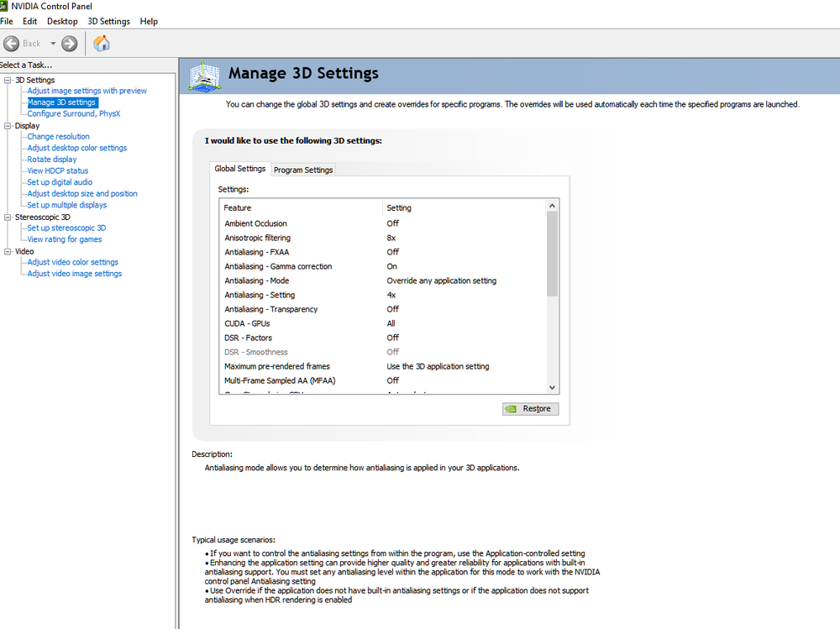Collapse the 3D Settings tree node
Screen dimensions: 840x629
(x=8, y=80)
